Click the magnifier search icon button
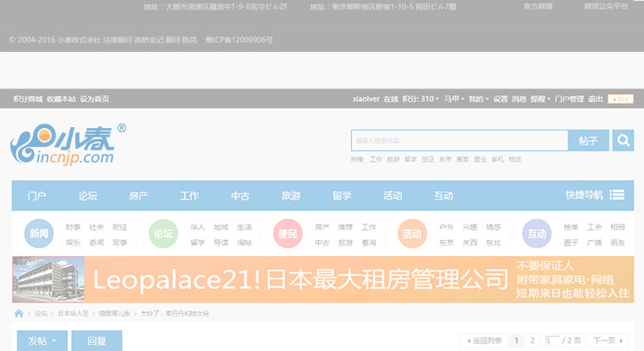The image size is (644, 351). [623, 140]
